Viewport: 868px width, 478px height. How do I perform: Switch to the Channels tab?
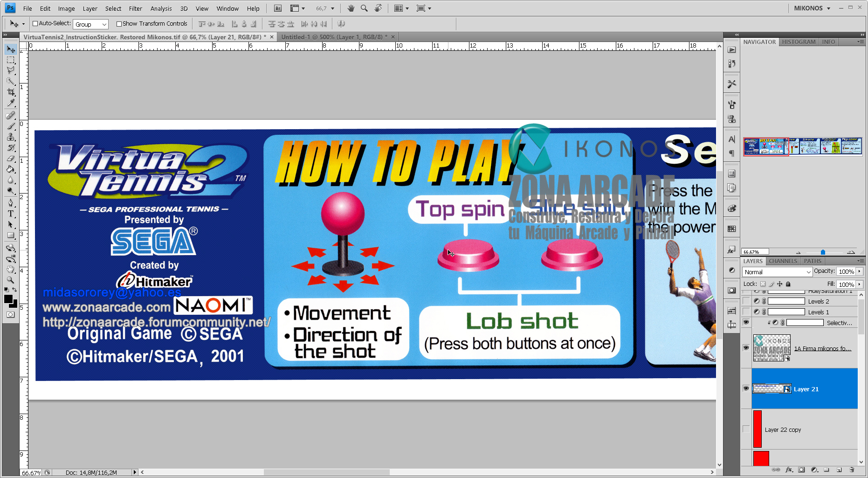783,261
